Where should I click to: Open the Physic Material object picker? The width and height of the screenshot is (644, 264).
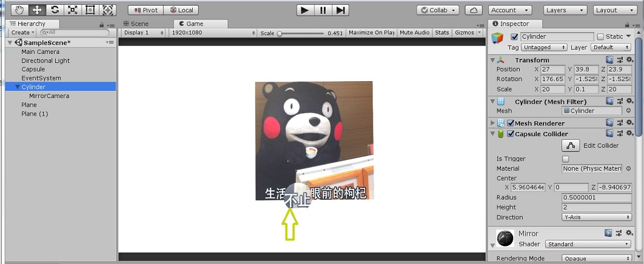(628, 168)
